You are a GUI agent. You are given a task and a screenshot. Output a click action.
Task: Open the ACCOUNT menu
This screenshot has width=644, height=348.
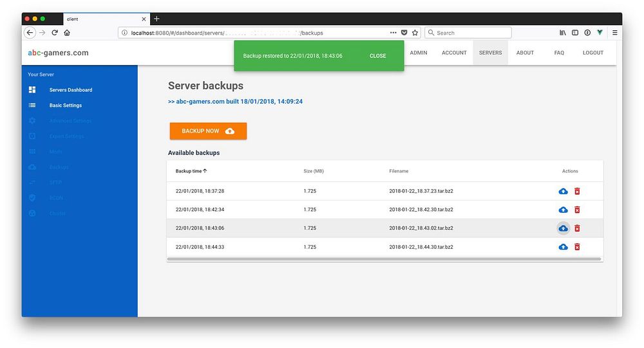tap(454, 53)
